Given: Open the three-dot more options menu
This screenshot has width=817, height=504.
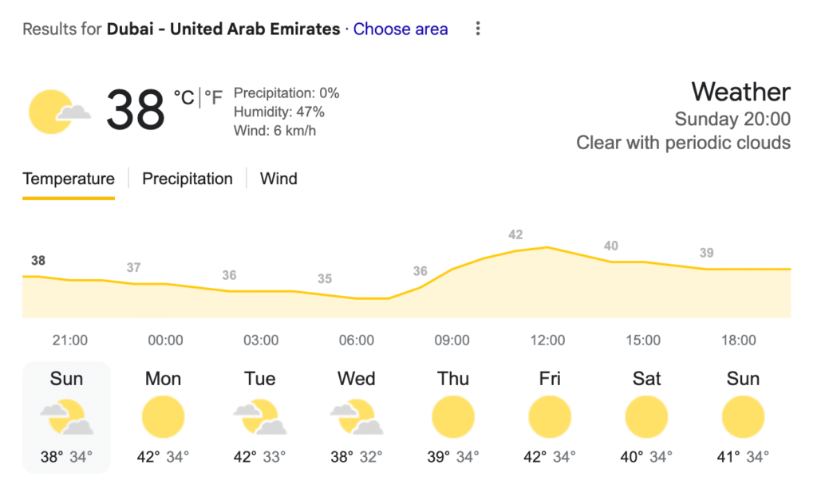Looking at the screenshot, I should pyautogui.click(x=478, y=30).
